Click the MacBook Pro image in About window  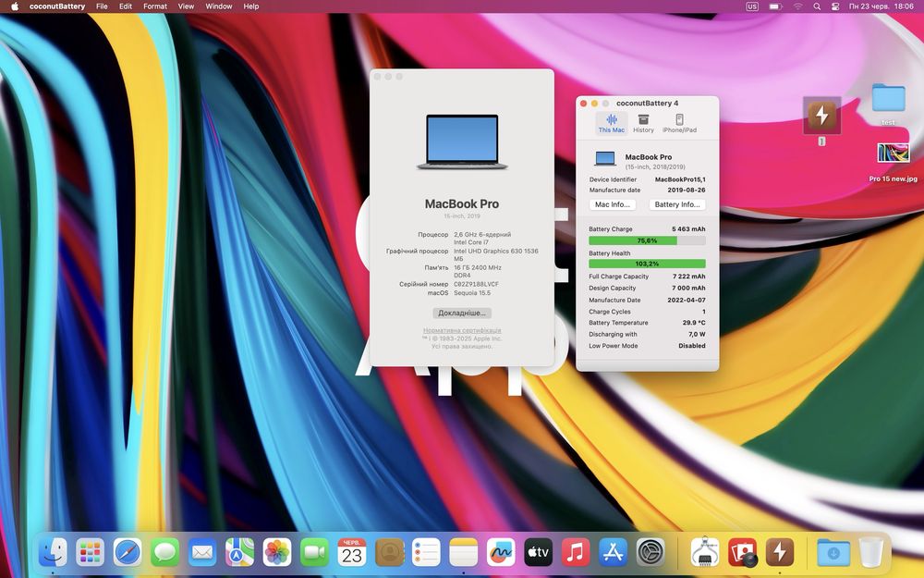coord(462,142)
